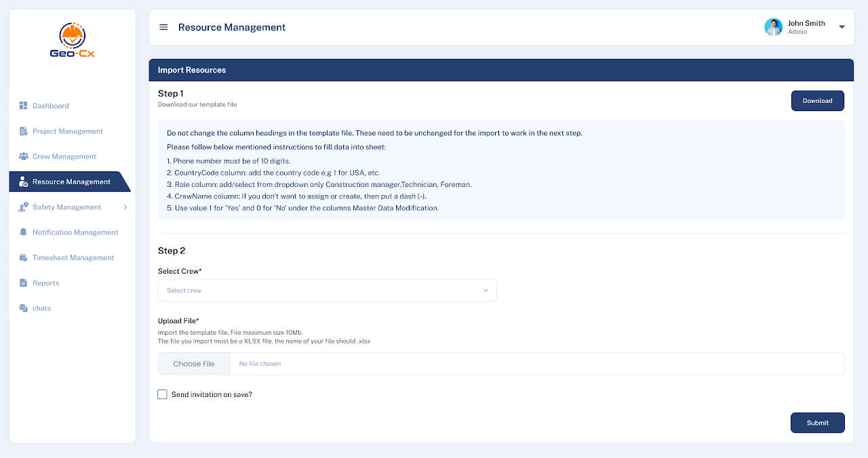This screenshot has height=458, width=868.
Task: Expand the Safety Management submenu chevron
Action: 125,207
